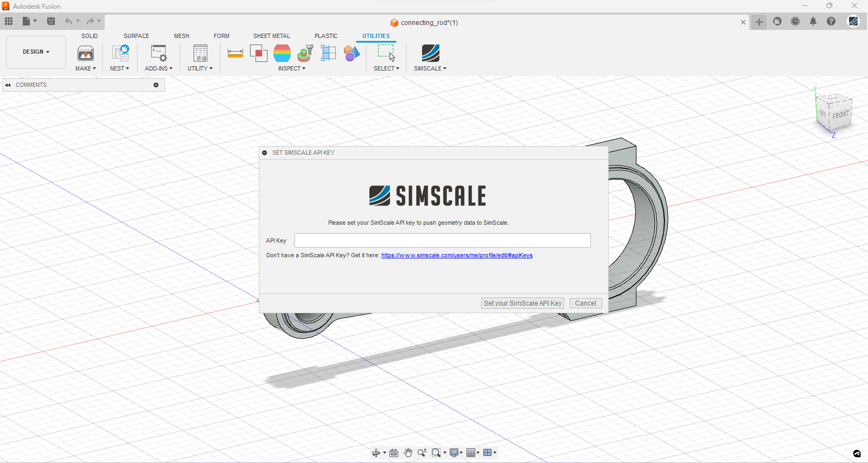This screenshot has width=868, height=463.
Task: Open the user profile avatar
Action: click(x=853, y=21)
